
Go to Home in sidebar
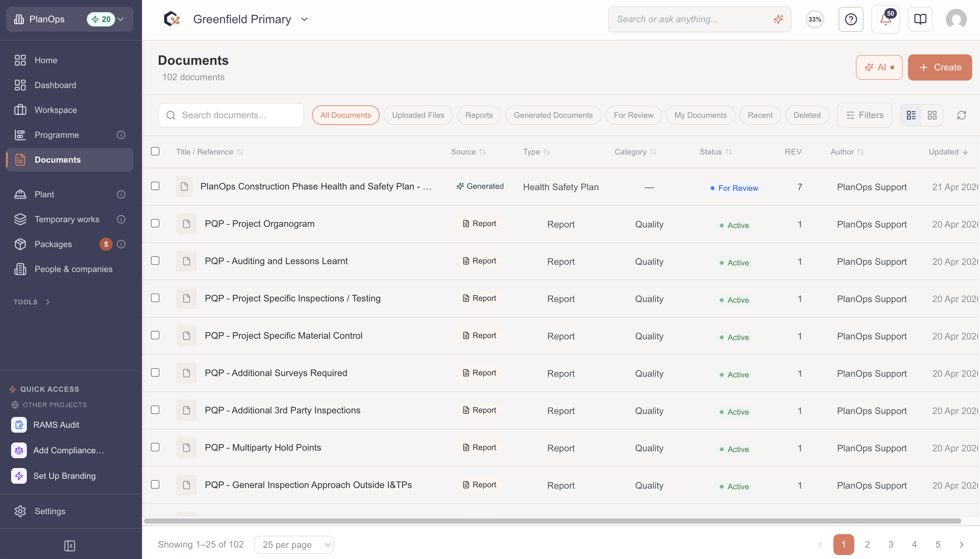click(x=69, y=60)
